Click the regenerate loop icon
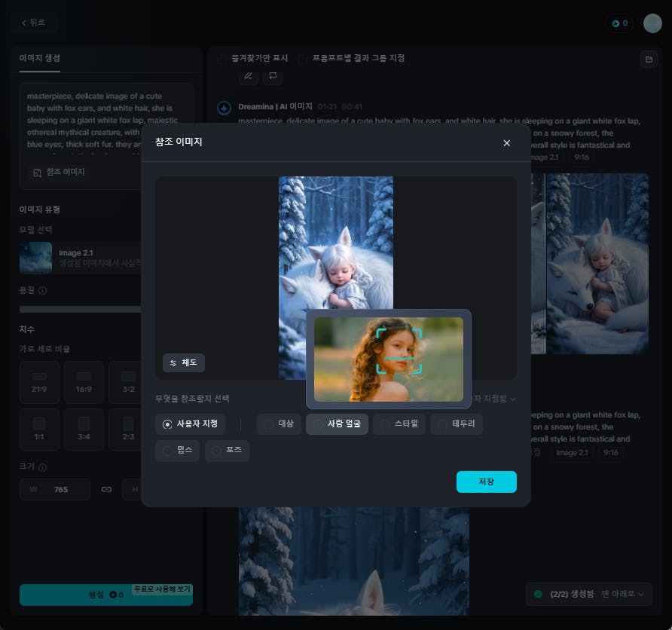Viewport: 672px width, 630px height. coord(273,76)
